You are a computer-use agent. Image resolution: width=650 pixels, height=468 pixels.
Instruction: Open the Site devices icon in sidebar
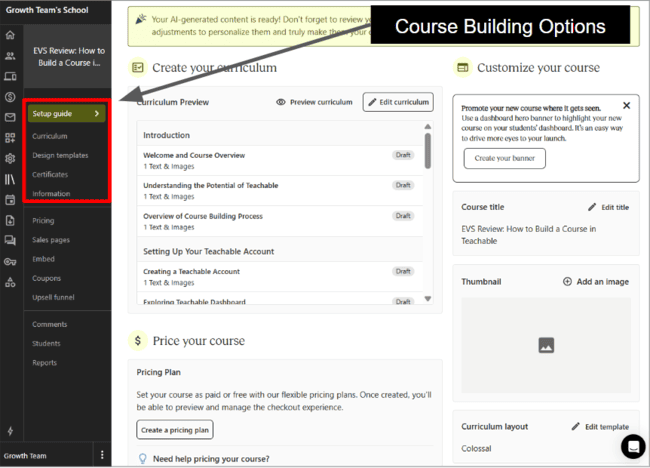pyautogui.click(x=10, y=76)
